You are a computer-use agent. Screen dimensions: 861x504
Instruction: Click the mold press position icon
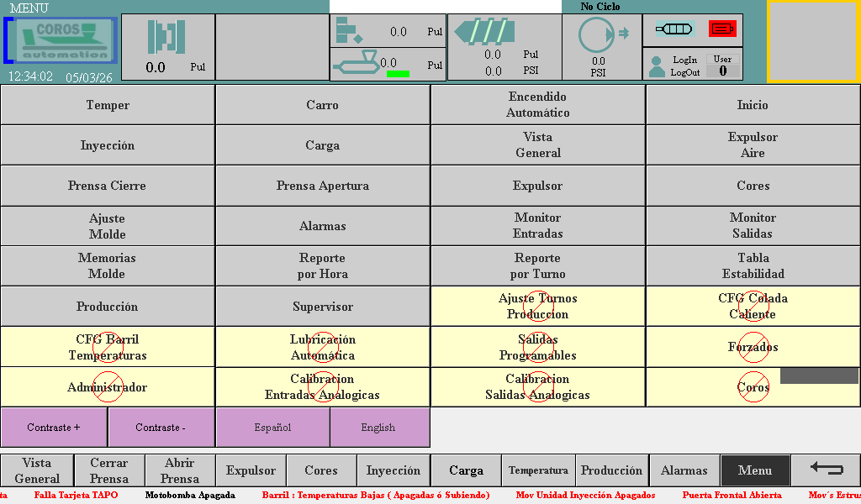[166, 37]
